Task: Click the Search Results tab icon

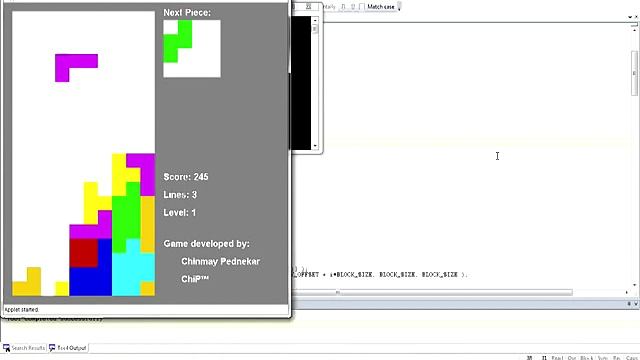Action: (6, 348)
